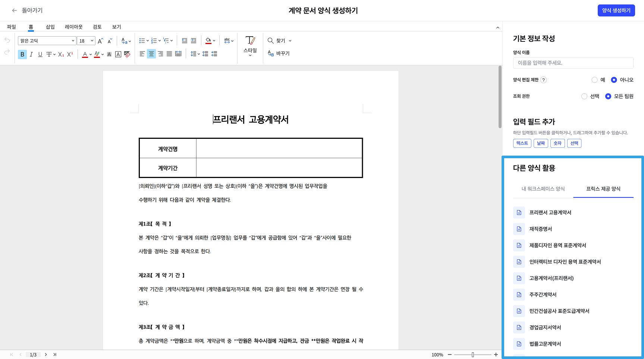This screenshot has width=644, height=359.
Task: Click the redo arrow icon
Action: coord(7,52)
